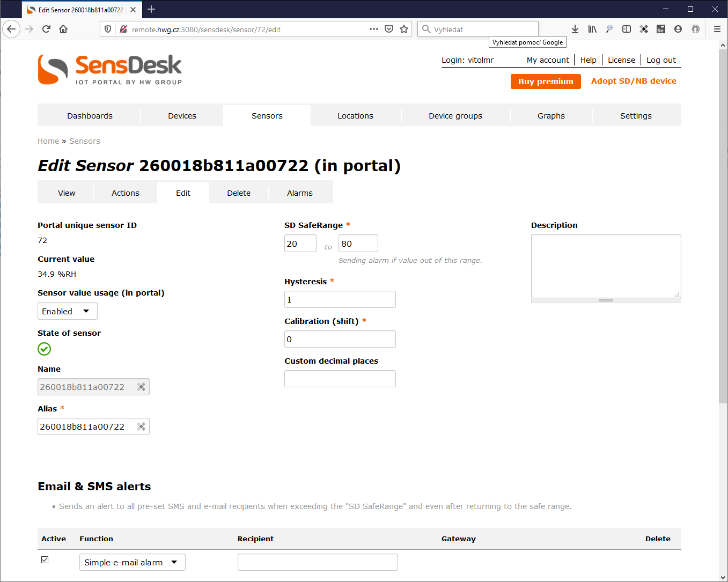Save page to Pocket
The image size is (728, 582).
click(x=389, y=29)
